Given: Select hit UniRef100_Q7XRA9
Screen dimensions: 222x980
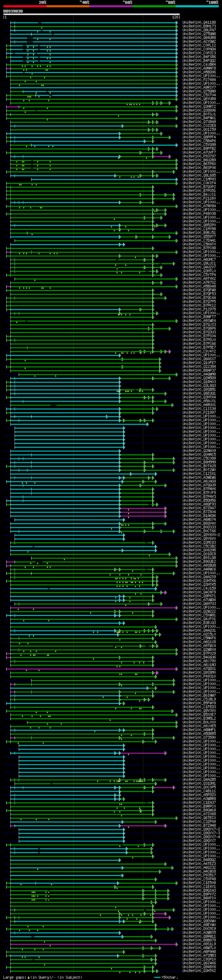Looking at the screenshot, I should coord(199,122).
